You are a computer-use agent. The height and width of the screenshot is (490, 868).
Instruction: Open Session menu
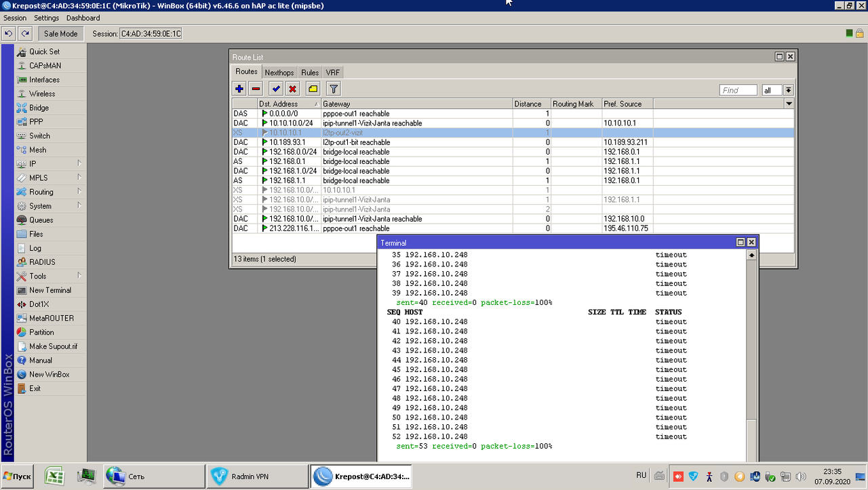tap(15, 18)
